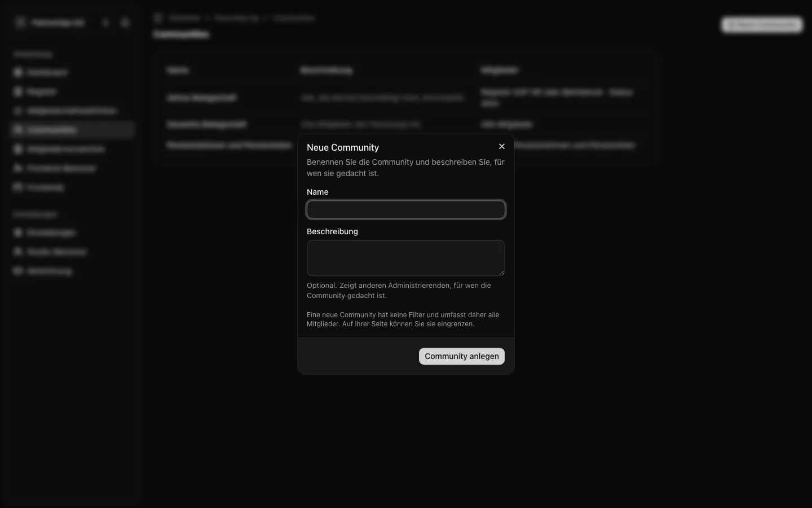Click the "Name" field label

pos(317,192)
